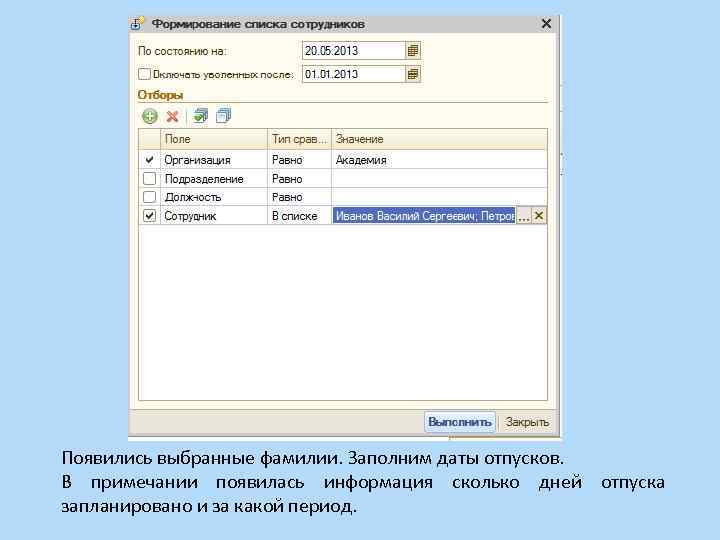This screenshot has width=720, height=540.
Task: Click the check-all filters icon
Action: tap(201, 116)
